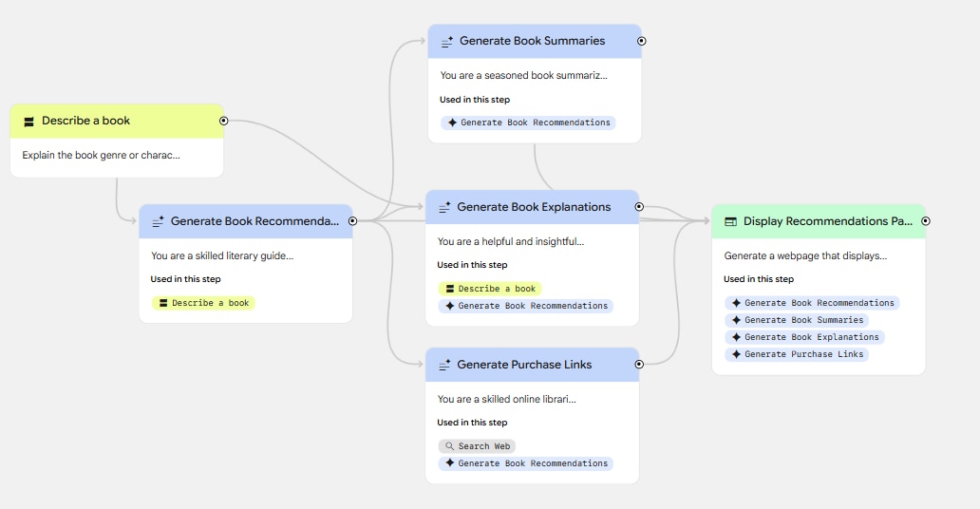
Task: Click 'Explain the book genre' prompt text
Action: point(101,155)
